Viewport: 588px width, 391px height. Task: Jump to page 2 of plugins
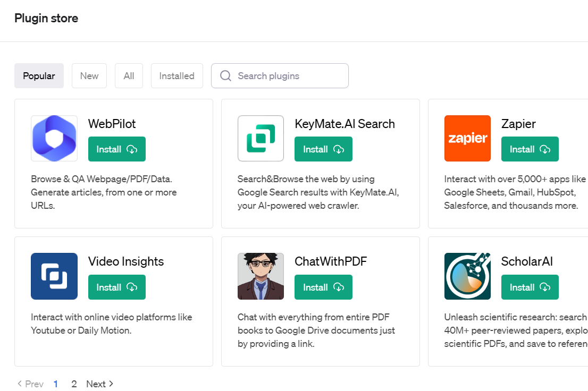click(74, 384)
